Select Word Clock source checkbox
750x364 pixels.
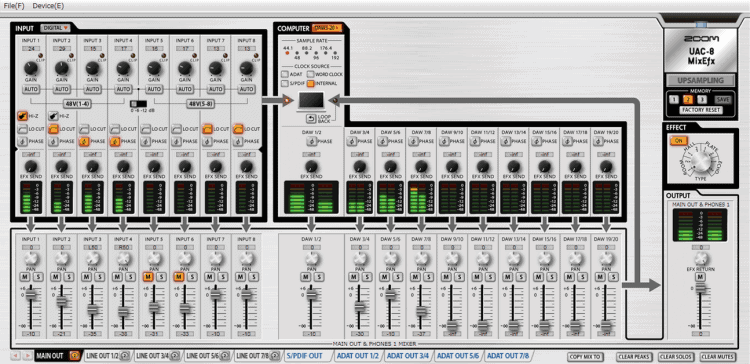pyautogui.click(x=310, y=74)
